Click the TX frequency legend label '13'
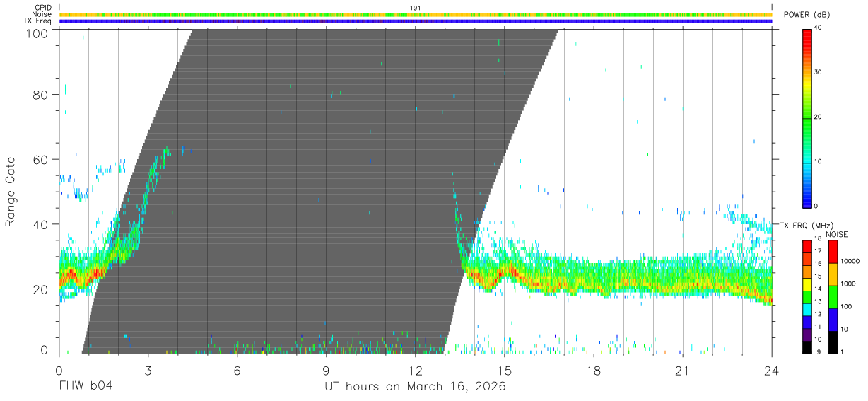The image size is (868, 401). pos(818,302)
